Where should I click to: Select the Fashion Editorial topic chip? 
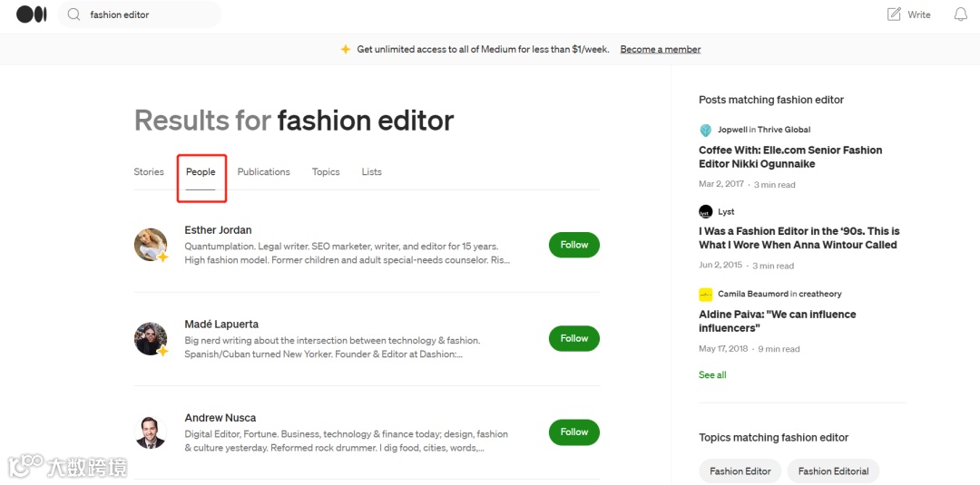[x=833, y=471]
